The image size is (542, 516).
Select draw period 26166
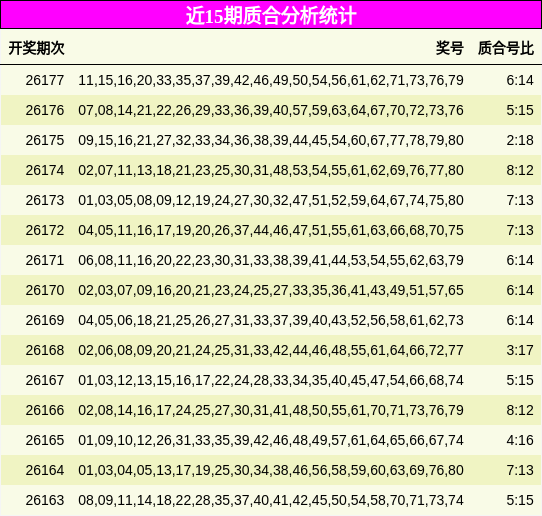point(45,410)
